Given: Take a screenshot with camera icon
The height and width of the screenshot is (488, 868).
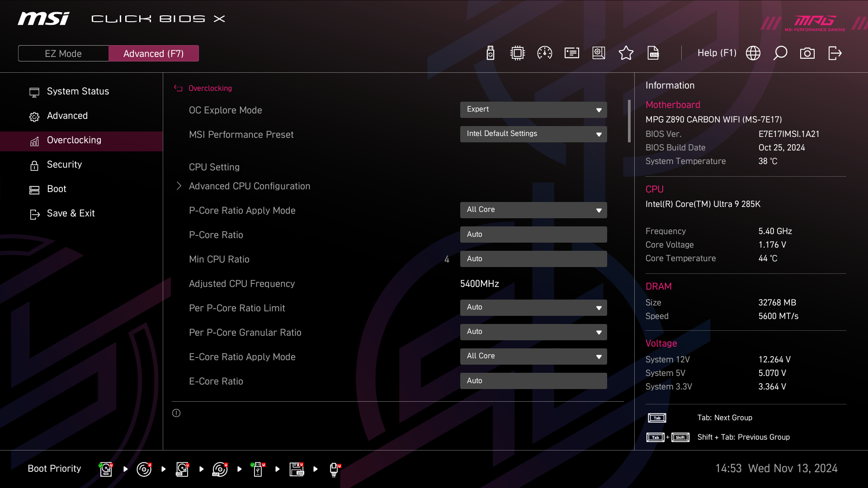Looking at the screenshot, I should 807,53.
